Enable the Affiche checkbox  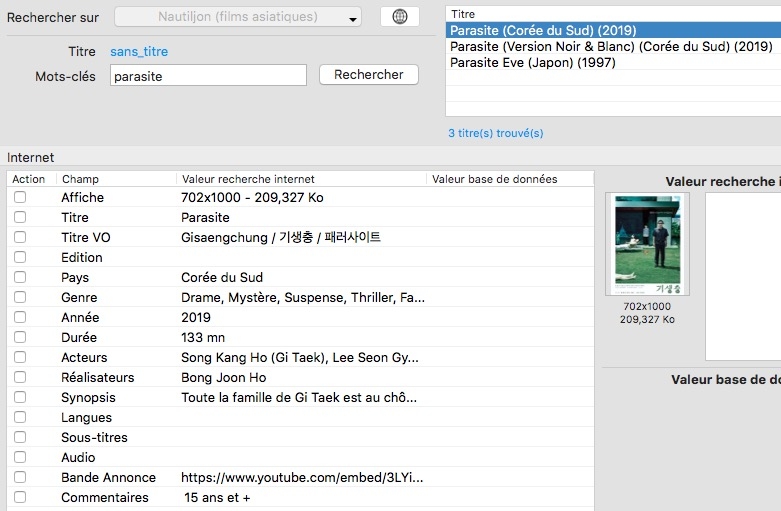pyautogui.click(x=20, y=198)
